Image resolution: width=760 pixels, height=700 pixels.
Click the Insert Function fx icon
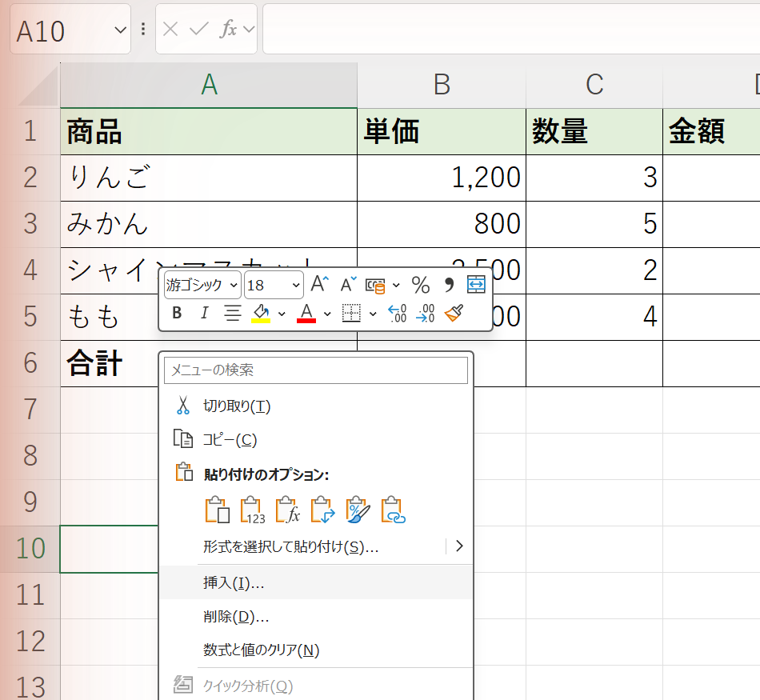tap(228, 29)
